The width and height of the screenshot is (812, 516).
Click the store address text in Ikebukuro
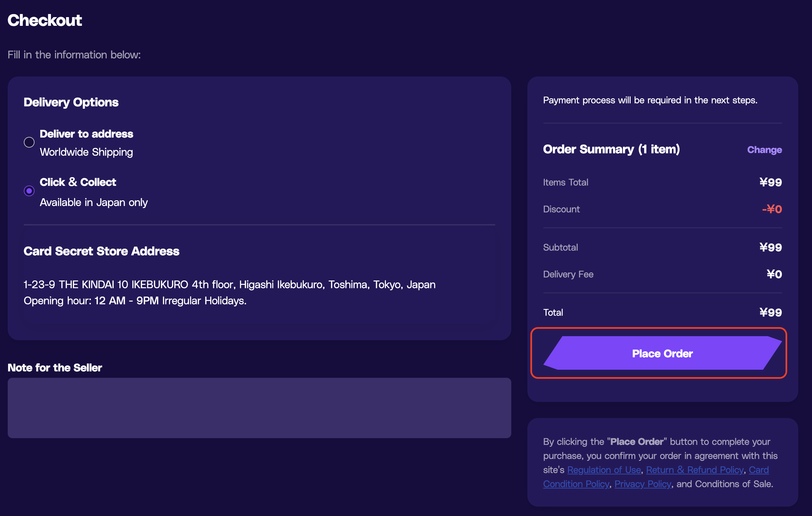click(230, 285)
